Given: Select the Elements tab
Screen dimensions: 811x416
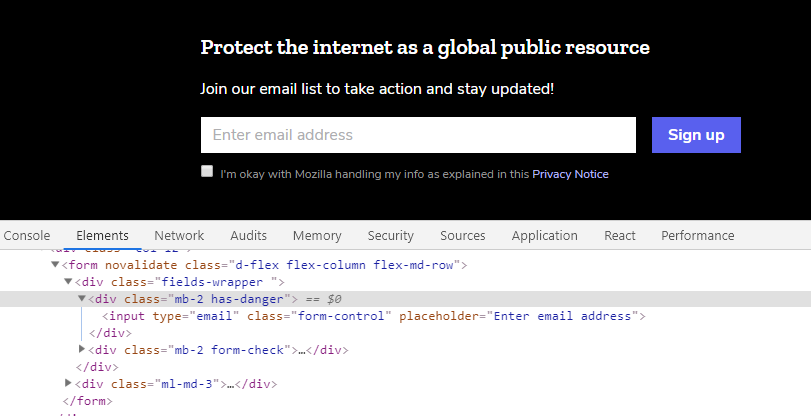Looking at the screenshot, I should point(102,235).
